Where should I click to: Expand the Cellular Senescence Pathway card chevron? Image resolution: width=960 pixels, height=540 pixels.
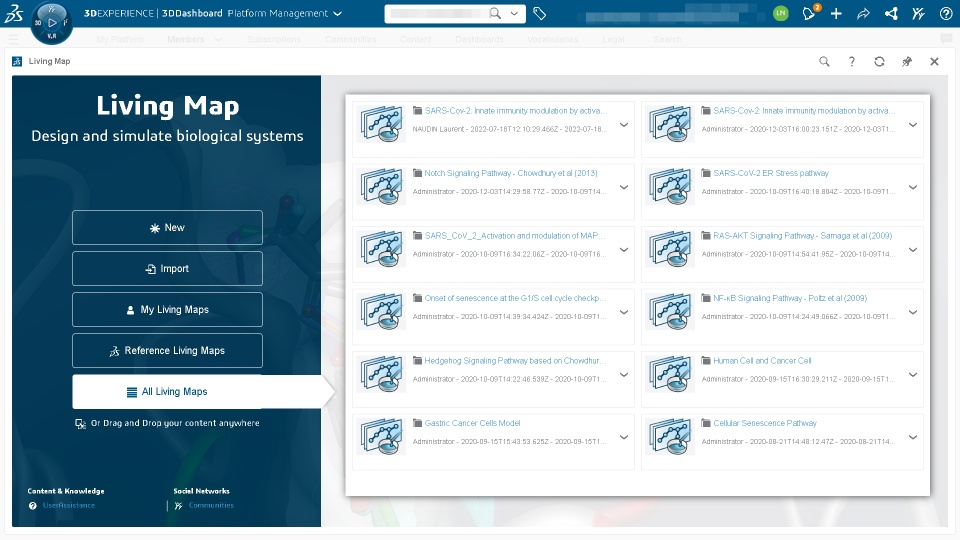[913, 437]
